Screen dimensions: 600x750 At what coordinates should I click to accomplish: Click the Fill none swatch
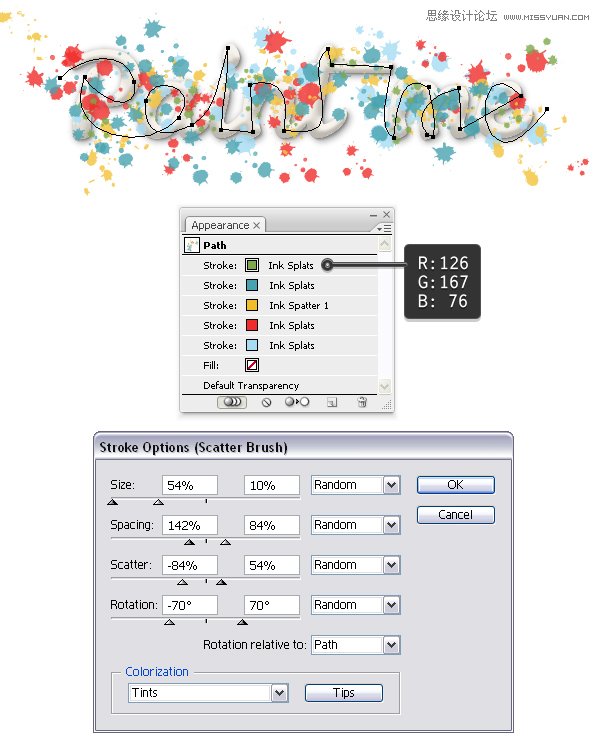click(x=252, y=365)
